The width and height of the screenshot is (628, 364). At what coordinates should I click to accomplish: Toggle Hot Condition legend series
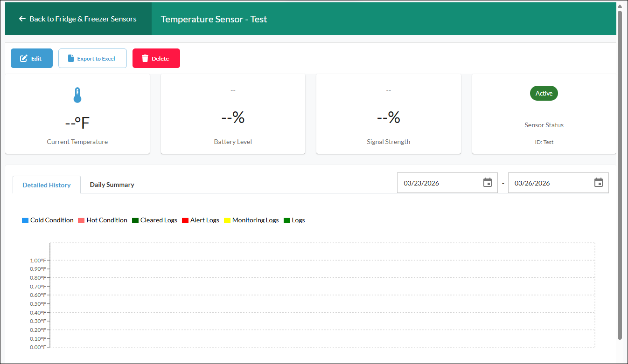coord(103,220)
